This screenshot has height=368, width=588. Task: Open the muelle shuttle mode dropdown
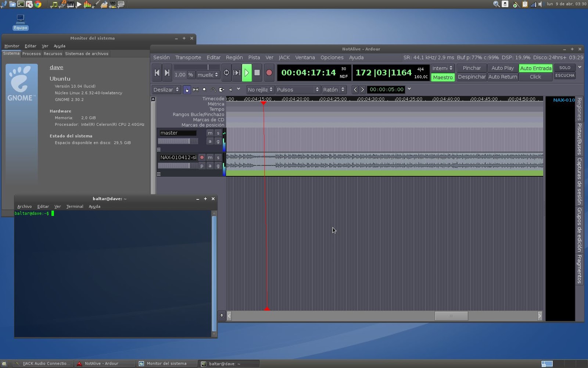[x=208, y=75]
